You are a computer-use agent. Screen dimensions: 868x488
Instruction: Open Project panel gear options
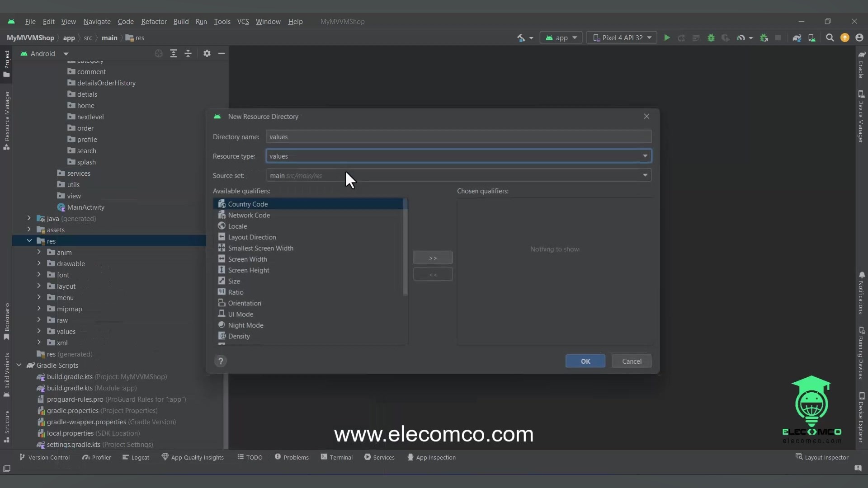[x=207, y=53]
